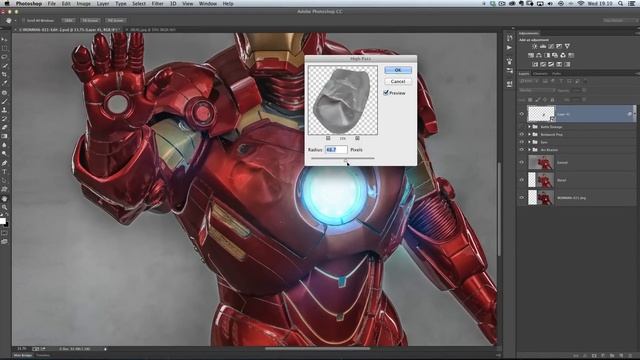Select the History Brush tool

(5, 118)
